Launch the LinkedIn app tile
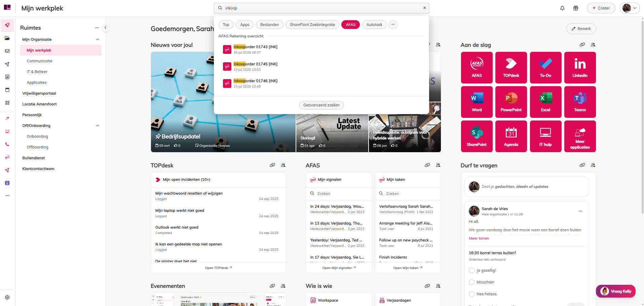 coord(580,68)
